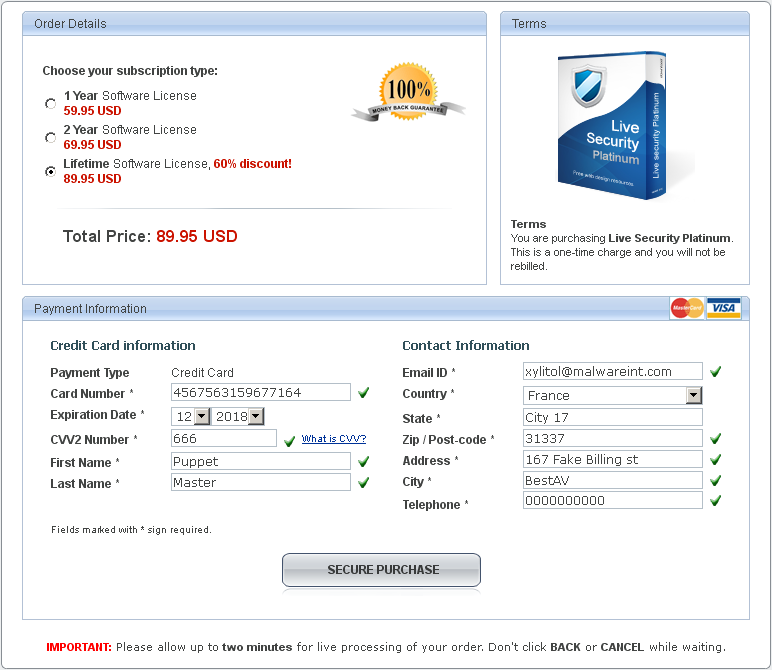Click the green checkmark beside Card Number
772x670 pixels.
[x=364, y=392]
